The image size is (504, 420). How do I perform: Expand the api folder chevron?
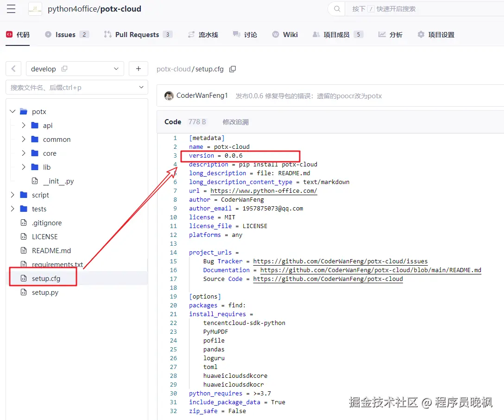pos(24,125)
